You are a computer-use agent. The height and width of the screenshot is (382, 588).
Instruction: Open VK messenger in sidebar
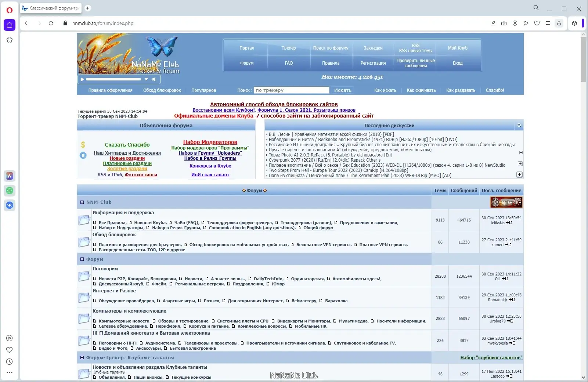[x=10, y=205]
